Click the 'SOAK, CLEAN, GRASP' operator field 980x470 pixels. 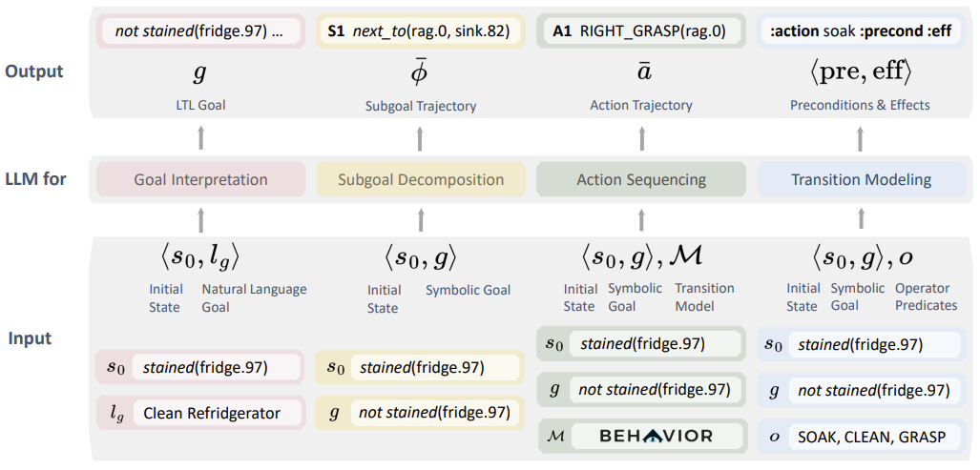871,436
